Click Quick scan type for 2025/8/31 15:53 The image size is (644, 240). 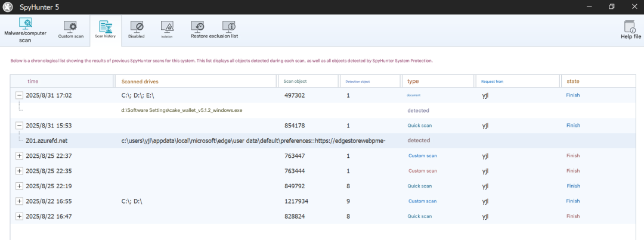point(419,126)
